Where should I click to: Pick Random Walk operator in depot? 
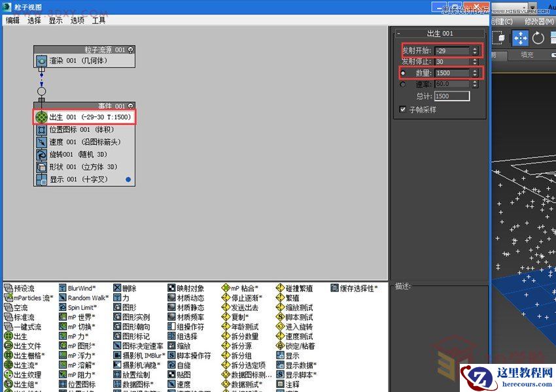pos(84,298)
